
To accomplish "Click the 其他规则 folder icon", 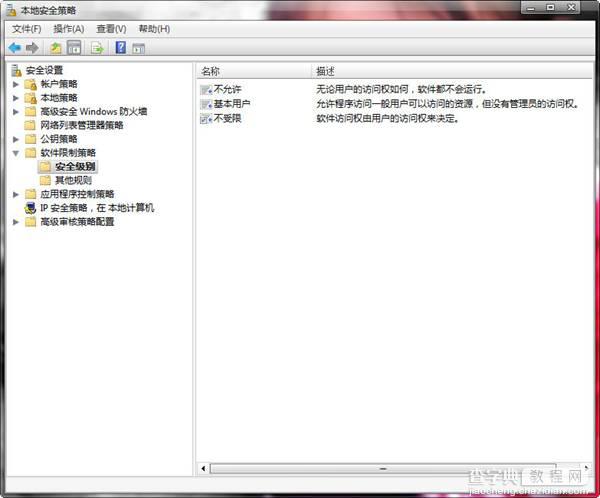I will 45,180.
